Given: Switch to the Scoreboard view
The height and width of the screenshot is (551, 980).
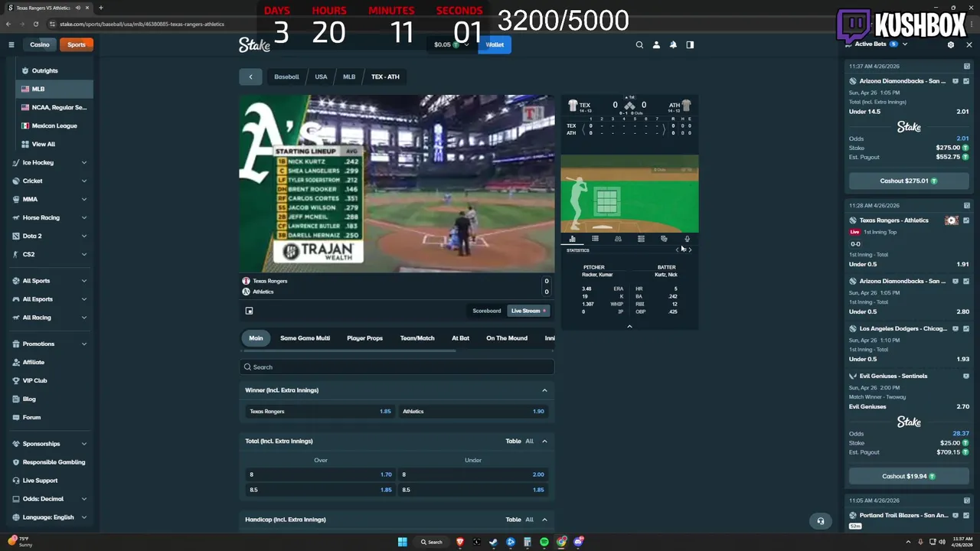Looking at the screenshot, I should pyautogui.click(x=486, y=311).
